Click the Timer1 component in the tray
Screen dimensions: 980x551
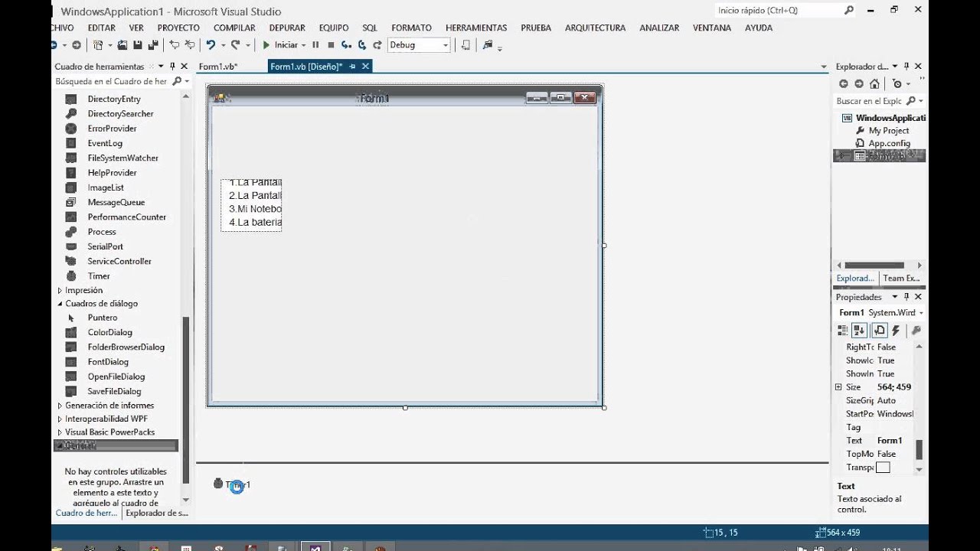click(x=232, y=484)
